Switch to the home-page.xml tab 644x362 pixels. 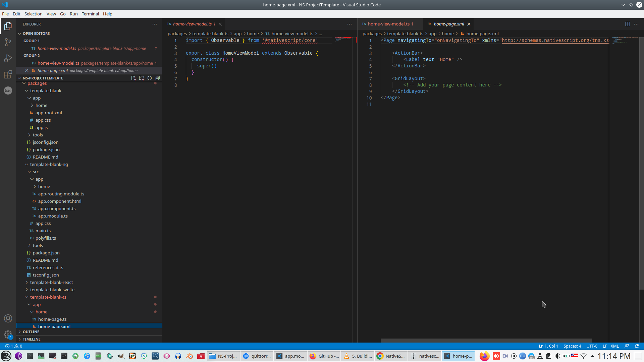click(x=449, y=24)
